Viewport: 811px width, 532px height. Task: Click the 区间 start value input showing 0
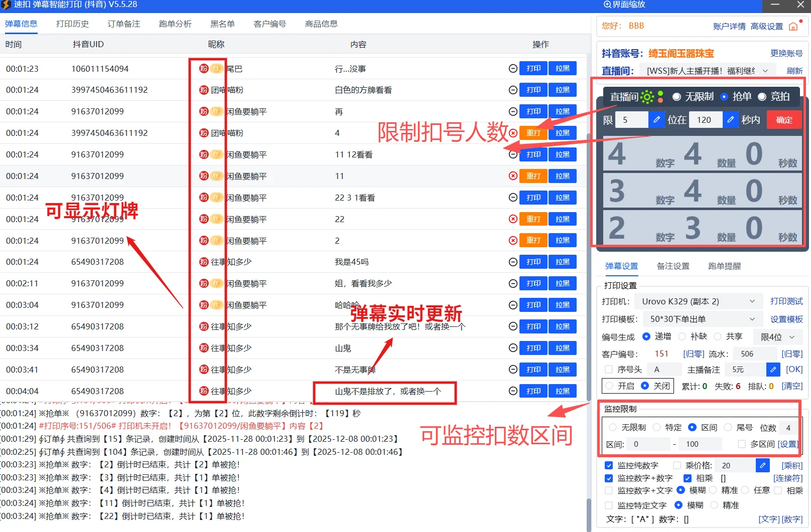tap(648, 444)
